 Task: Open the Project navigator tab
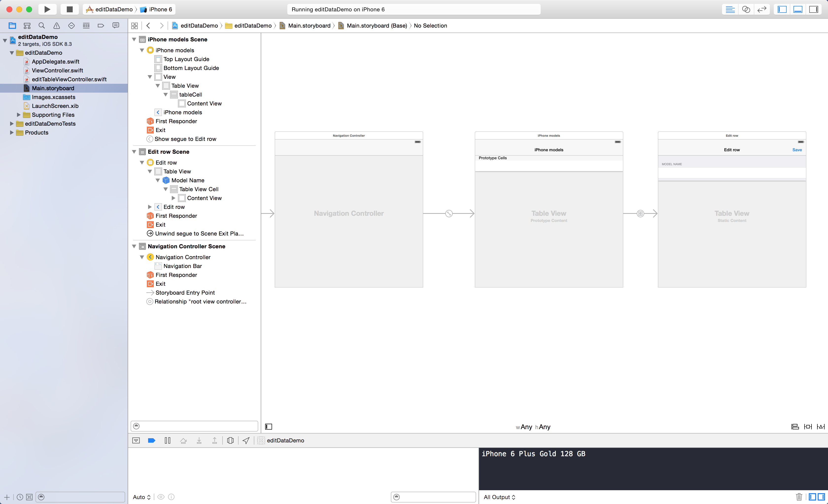click(x=12, y=26)
